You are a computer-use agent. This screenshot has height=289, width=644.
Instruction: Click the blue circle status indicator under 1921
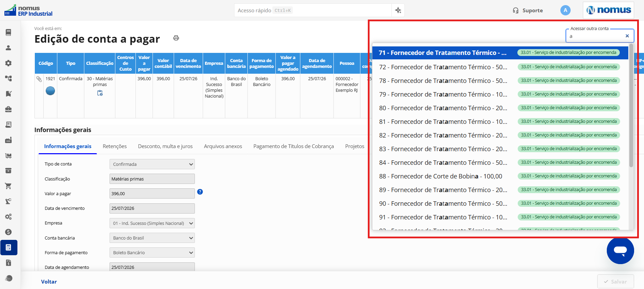50,91
